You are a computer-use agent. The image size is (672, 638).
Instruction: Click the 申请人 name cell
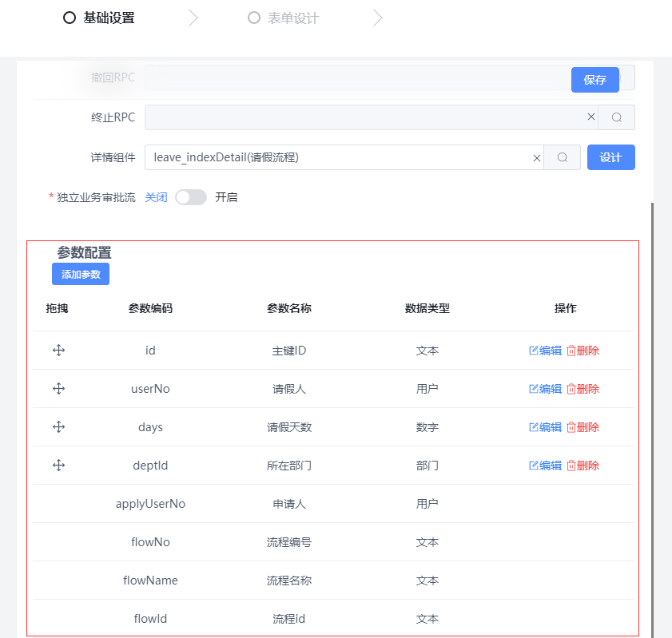(289, 504)
